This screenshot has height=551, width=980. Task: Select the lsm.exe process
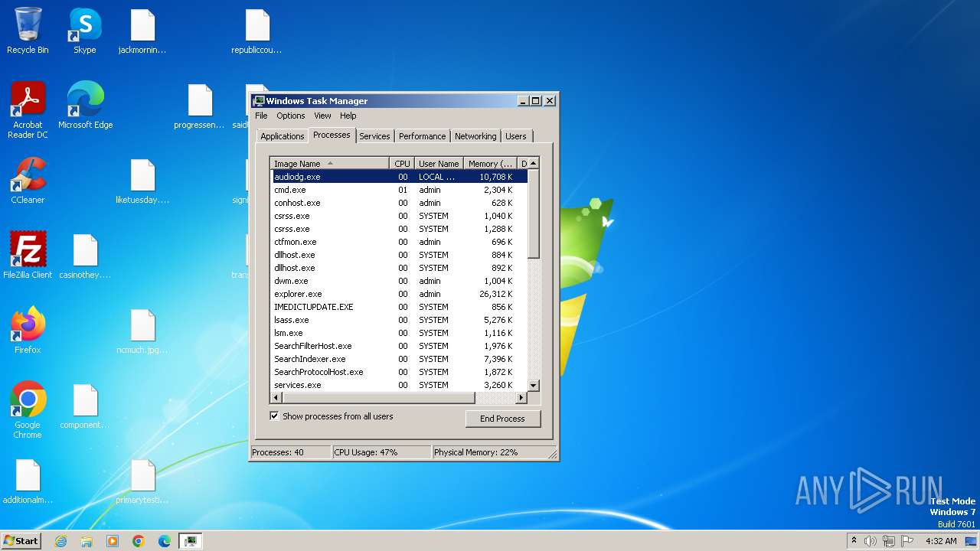(x=399, y=333)
